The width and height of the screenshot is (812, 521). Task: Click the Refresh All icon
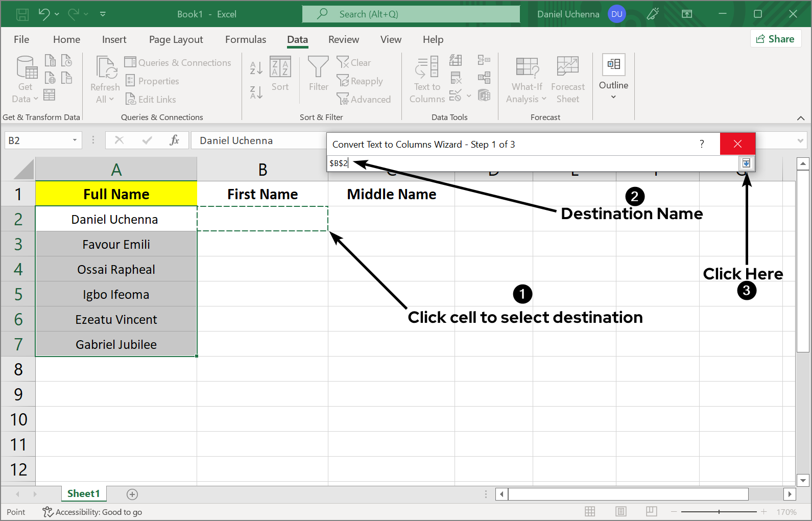click(105, 68)
